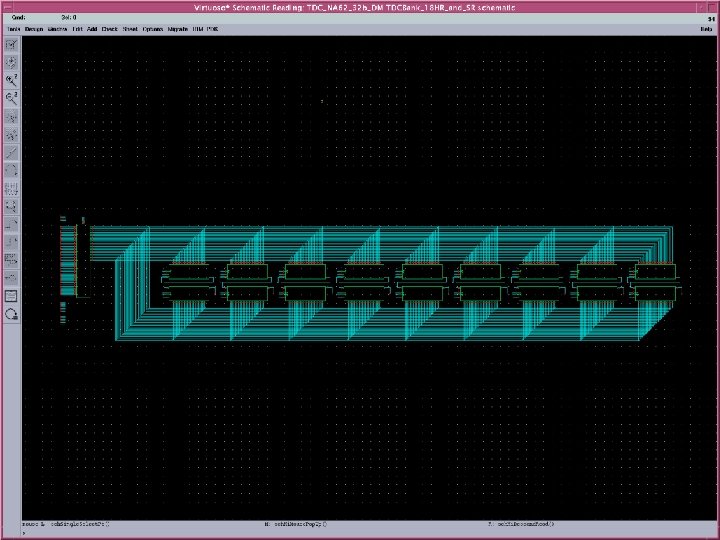The width and height of the screenshot is (720, 540).
Task: Select the input pin group at schematic left edge
Action: coord(68,261)
